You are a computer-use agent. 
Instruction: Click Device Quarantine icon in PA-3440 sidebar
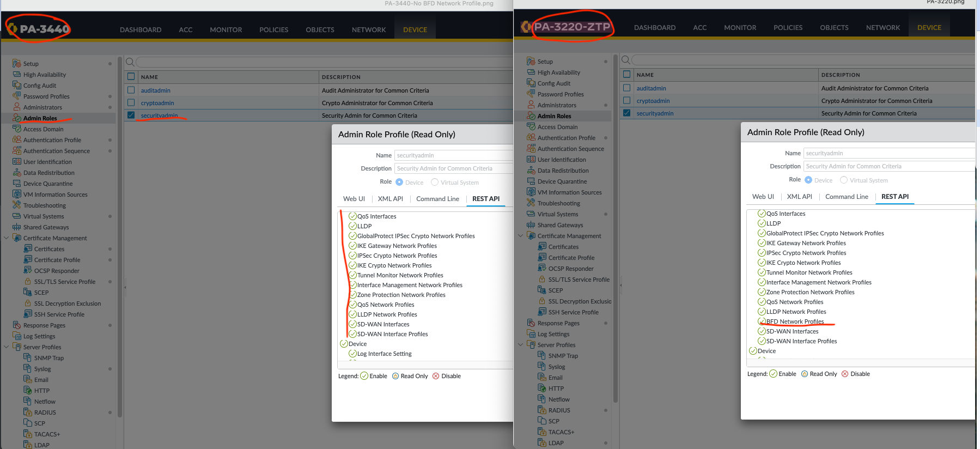[x=17, y=184]
